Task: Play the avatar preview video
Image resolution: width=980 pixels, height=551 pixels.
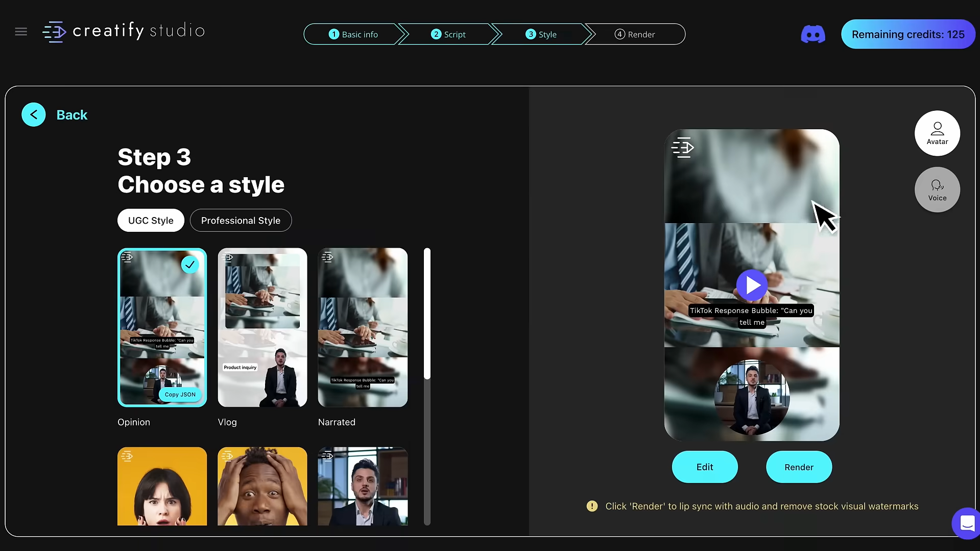Action: coord(752,285)
